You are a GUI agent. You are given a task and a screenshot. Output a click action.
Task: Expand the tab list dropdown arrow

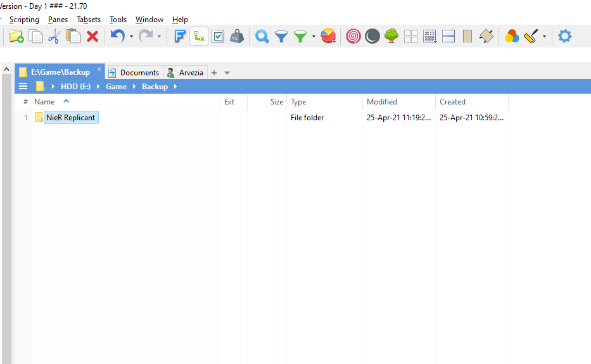(x=227, y=73)
